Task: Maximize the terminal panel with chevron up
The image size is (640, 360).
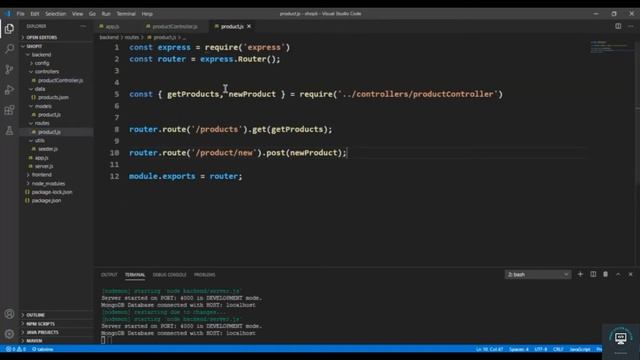Action: [618, 274]
